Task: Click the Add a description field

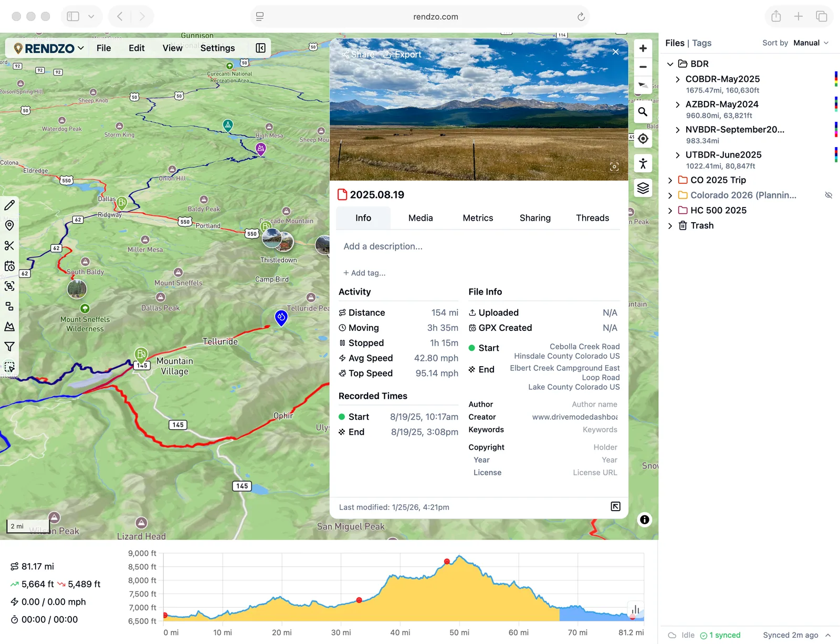Action: tap(383, 246)
